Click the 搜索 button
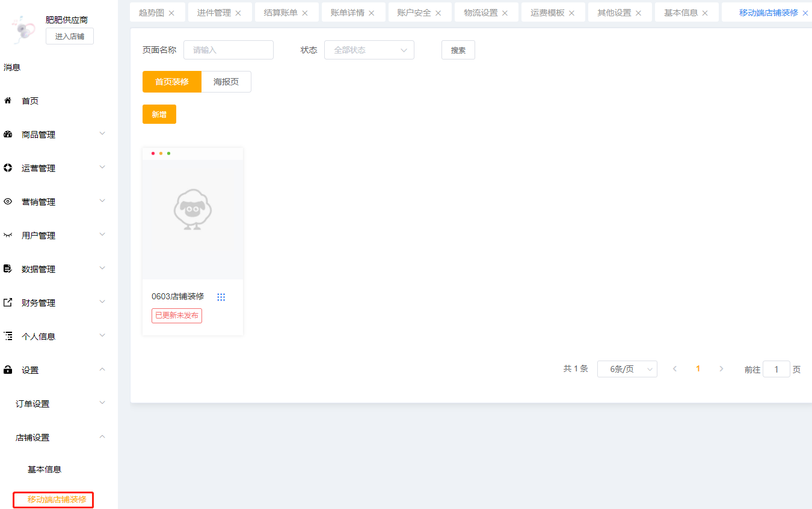The image size is (812, 509). (458, 50)
